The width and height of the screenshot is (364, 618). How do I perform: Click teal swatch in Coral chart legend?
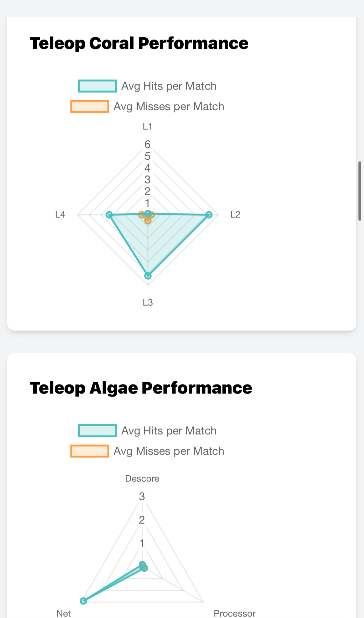coord(98,86)
